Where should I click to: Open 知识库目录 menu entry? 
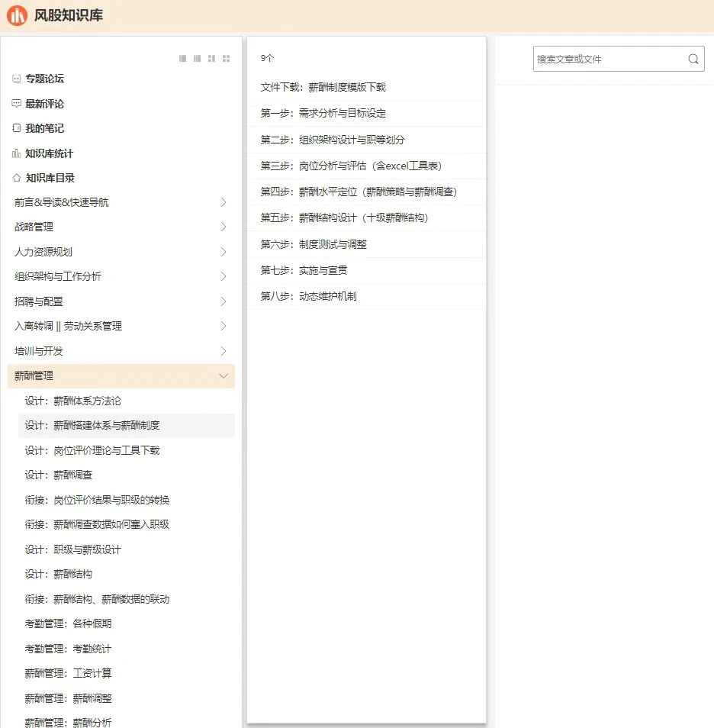[50, 178]
